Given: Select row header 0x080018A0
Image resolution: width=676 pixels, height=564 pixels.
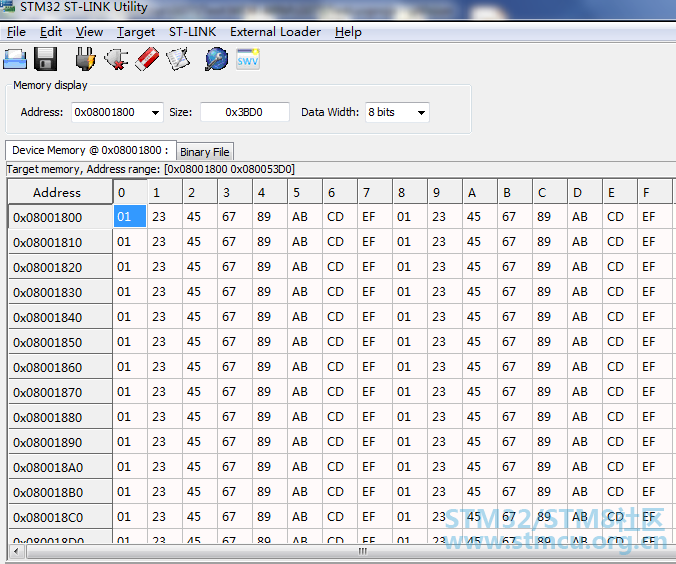Looking at the screenshot, I should 60,467.
